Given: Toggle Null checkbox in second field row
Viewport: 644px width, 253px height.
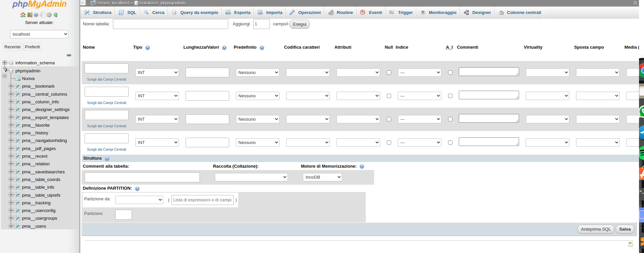Looking at the screenshot, I should point(389,96).
